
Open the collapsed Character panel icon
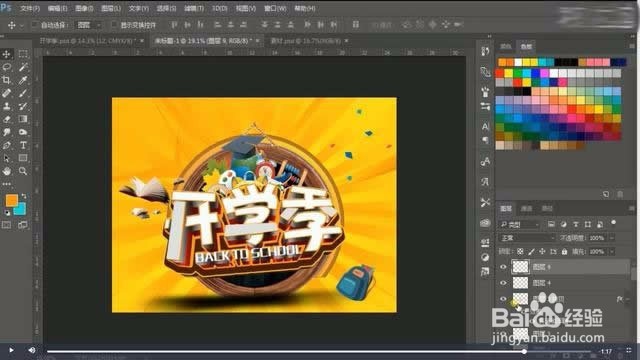pos(485,127)
